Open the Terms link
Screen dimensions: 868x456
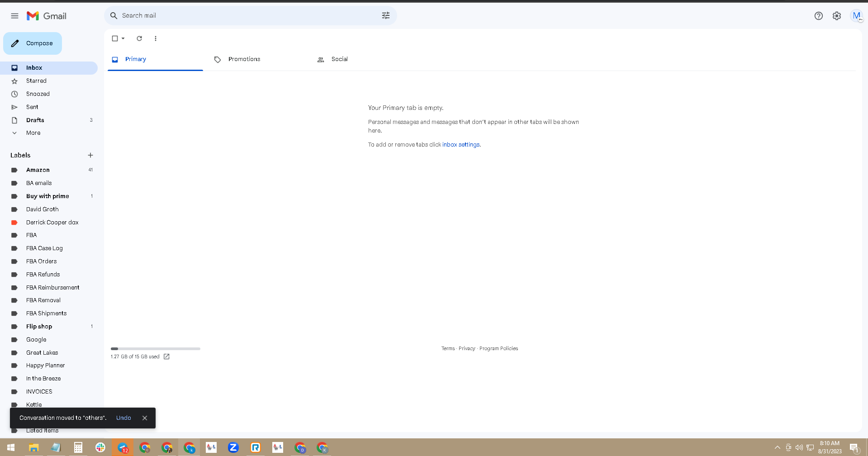coord(448,348)
